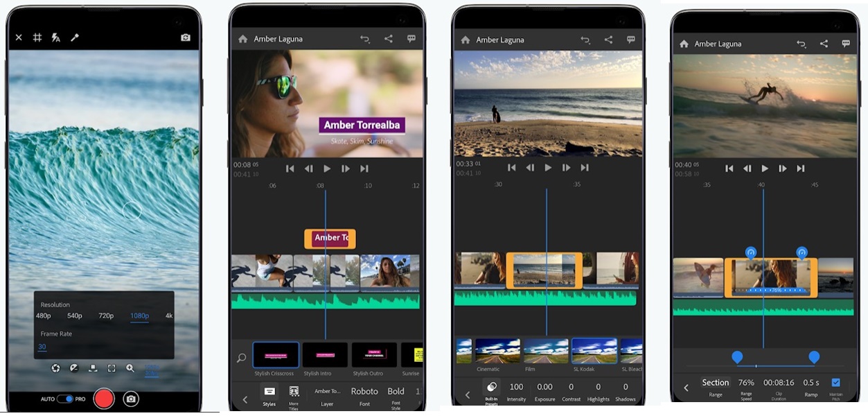Select 540p resolution
The image size is (868, 416).
75,315
